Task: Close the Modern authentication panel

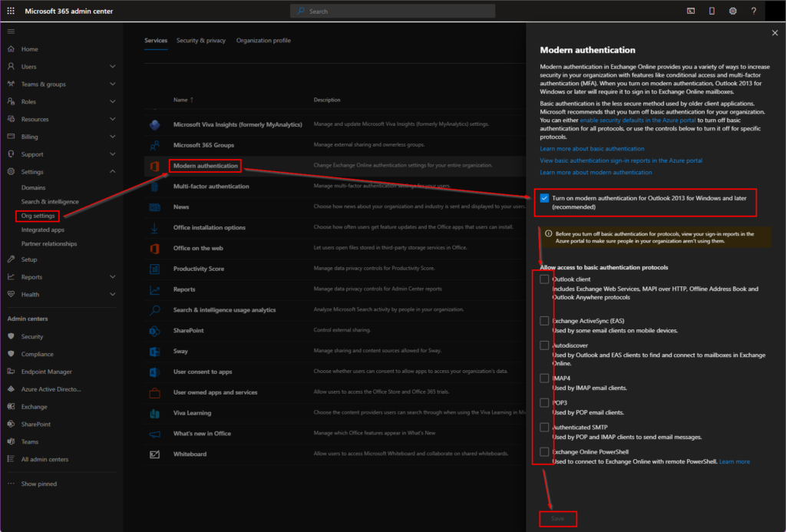Action: click(775, 33)
